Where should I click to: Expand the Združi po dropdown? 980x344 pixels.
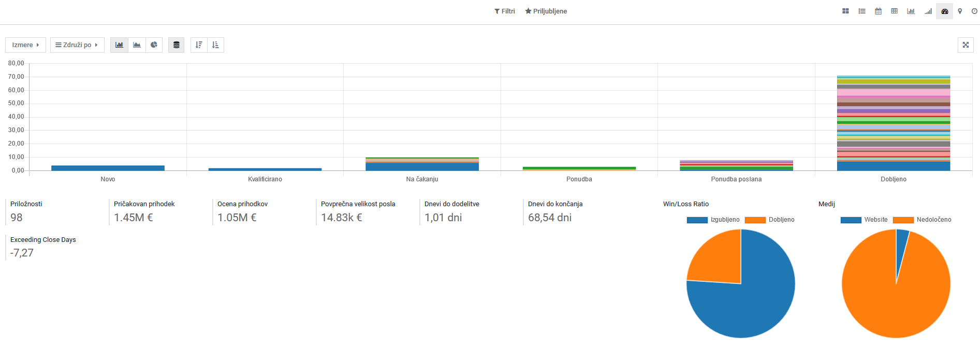[77, 45]
